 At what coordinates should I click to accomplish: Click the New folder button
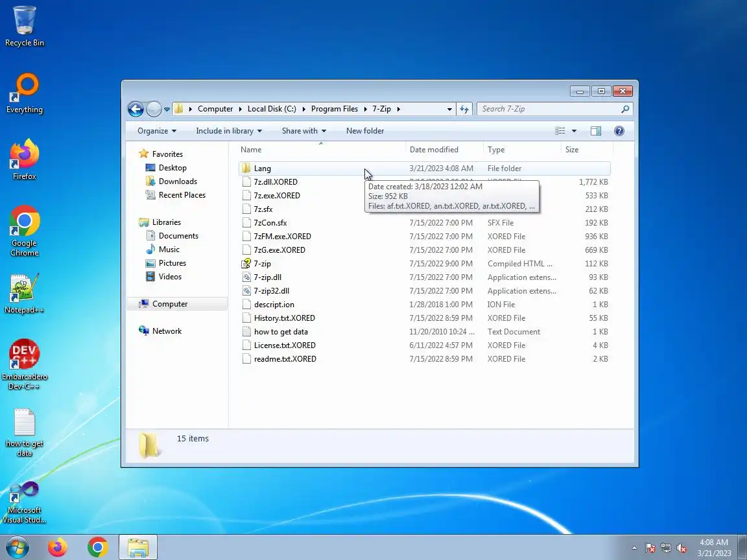pos(365,131)
